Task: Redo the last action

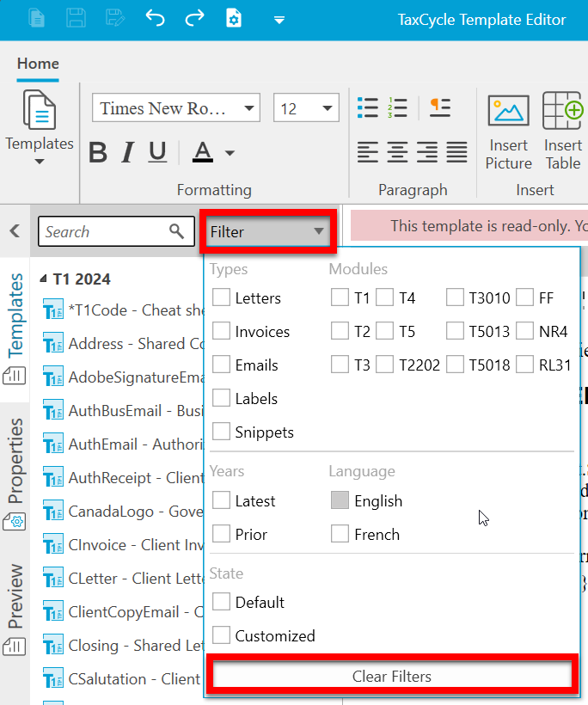Action: (x=194, y=19)
